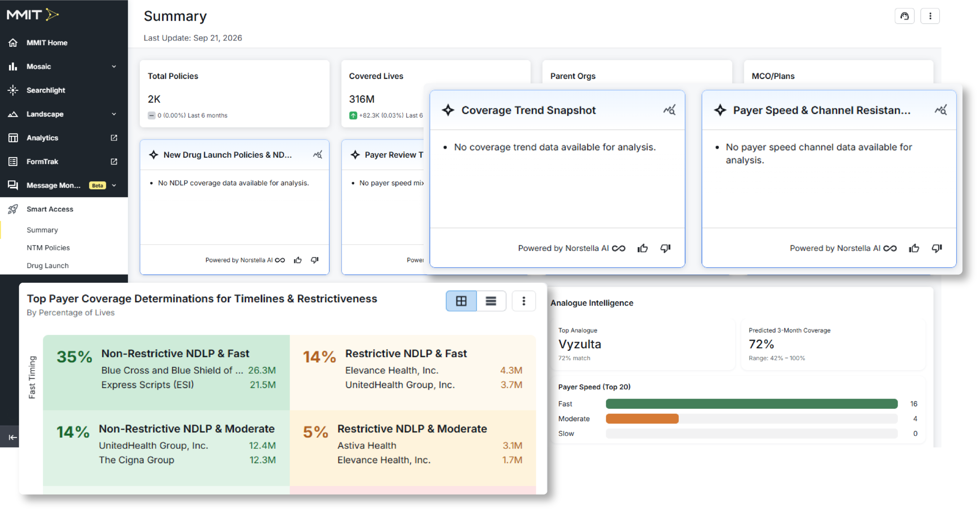Open the Summary page kebab menu
980x512 pixels.
click(930, 16)
